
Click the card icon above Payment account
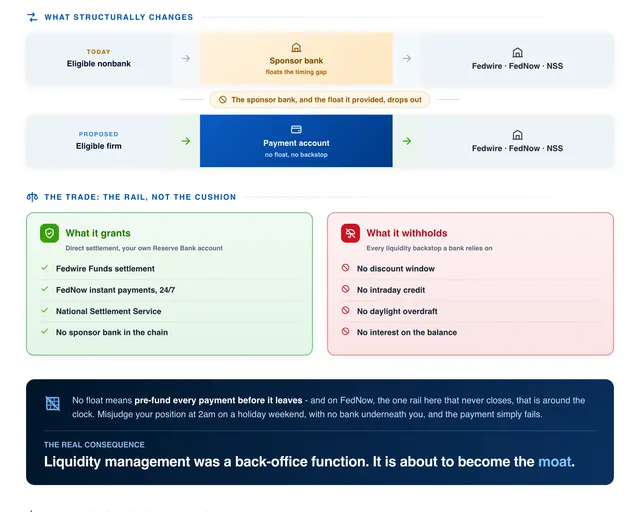pyautogui.click(x=296, y=129)
